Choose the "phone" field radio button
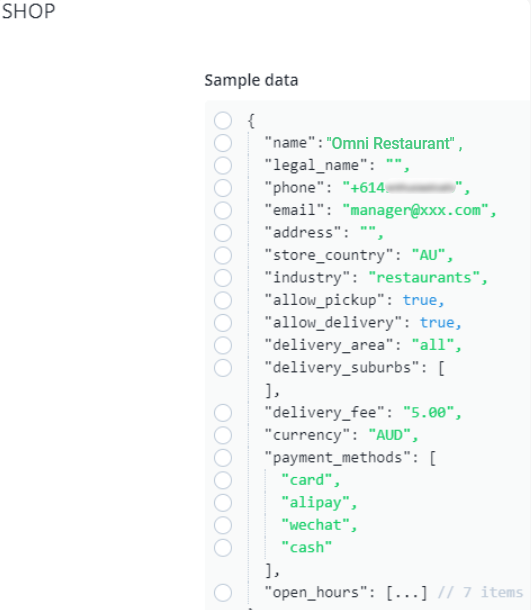 [x=223, y=188]
